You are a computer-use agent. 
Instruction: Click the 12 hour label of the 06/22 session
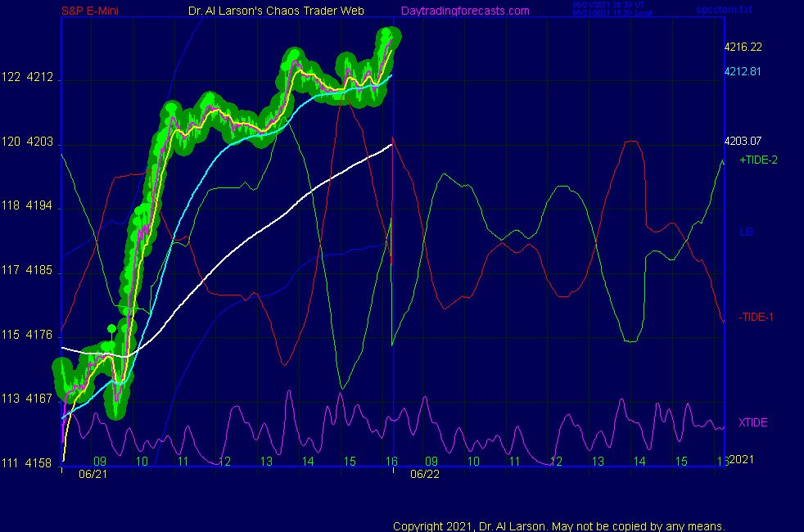[x=557, y=462]
